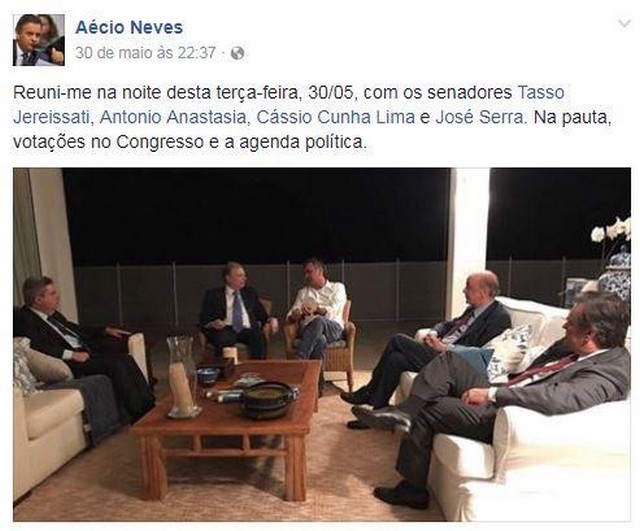Open the attached meeting photo

point(322,344)
